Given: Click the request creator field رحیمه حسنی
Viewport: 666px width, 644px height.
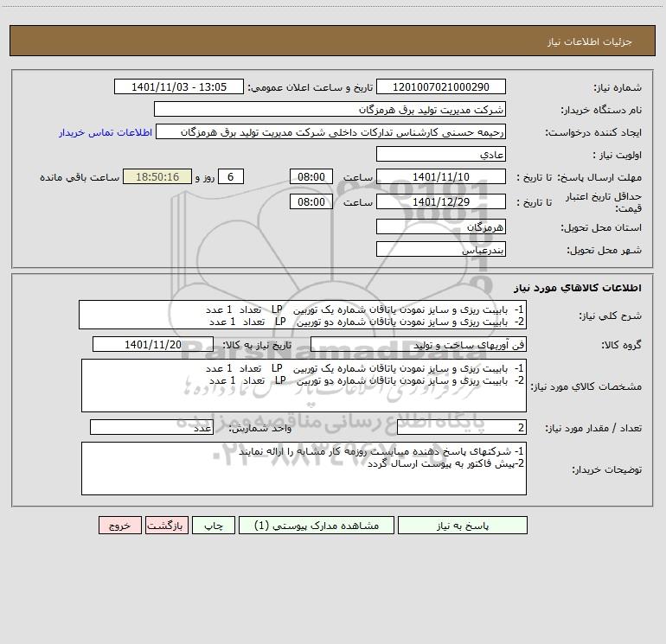Looking at the screenshot, I should [x=331, y=131].
